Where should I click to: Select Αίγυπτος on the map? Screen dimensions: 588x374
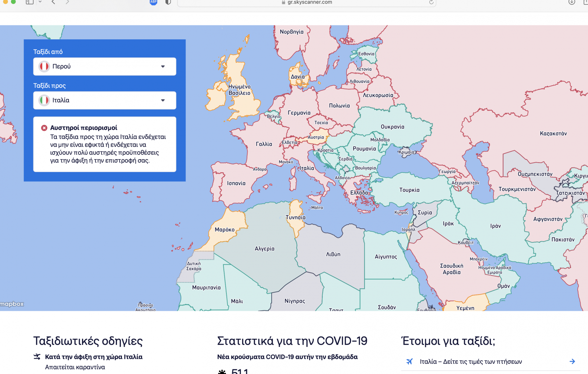(x=386, y=257)
